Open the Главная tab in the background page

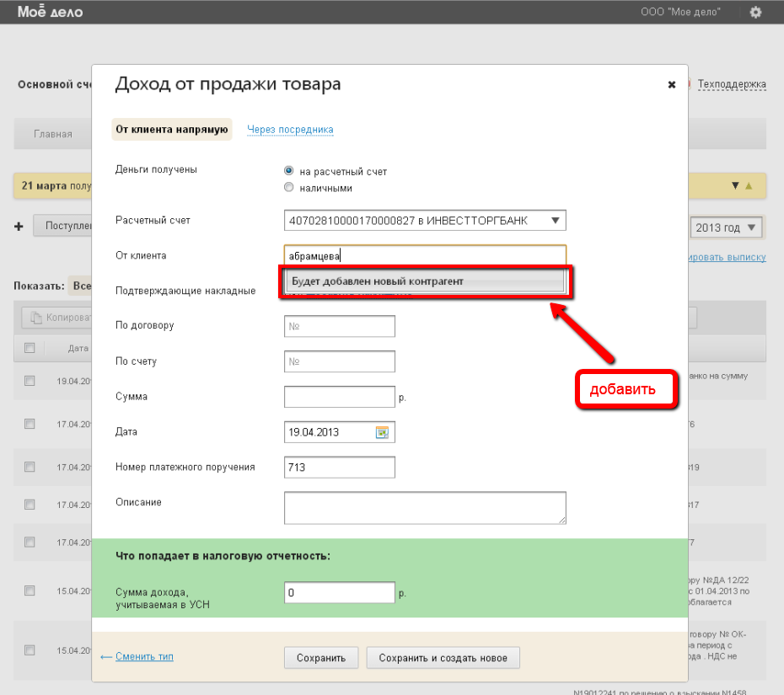pyautogui.click(x=53, y=134)
